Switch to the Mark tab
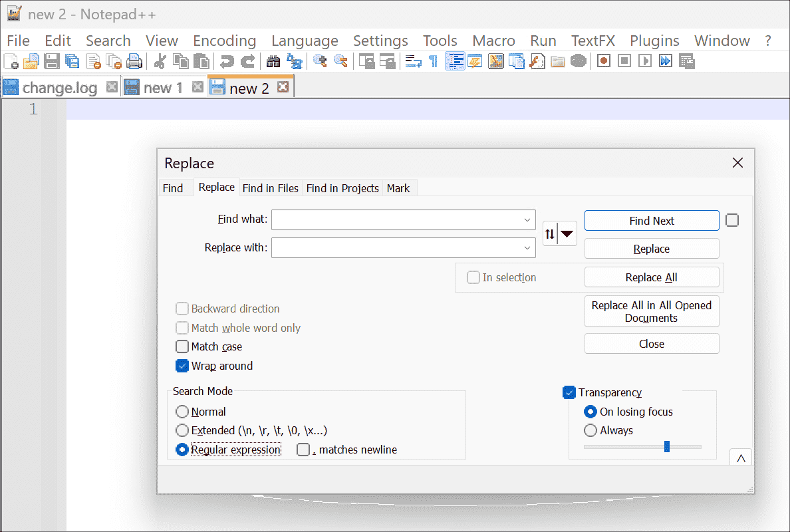 coord(398,188)
